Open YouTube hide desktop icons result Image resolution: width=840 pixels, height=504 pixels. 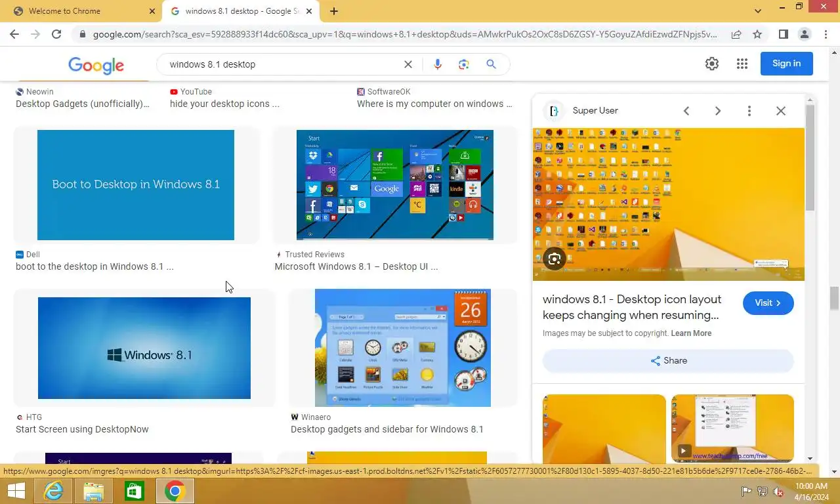click(224, 104)
